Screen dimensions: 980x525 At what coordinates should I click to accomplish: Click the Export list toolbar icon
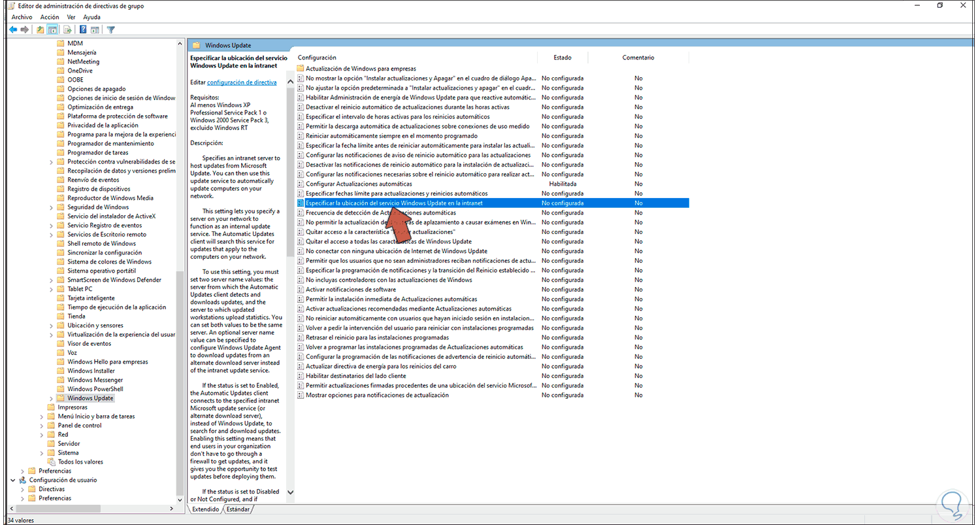point(67,29)
